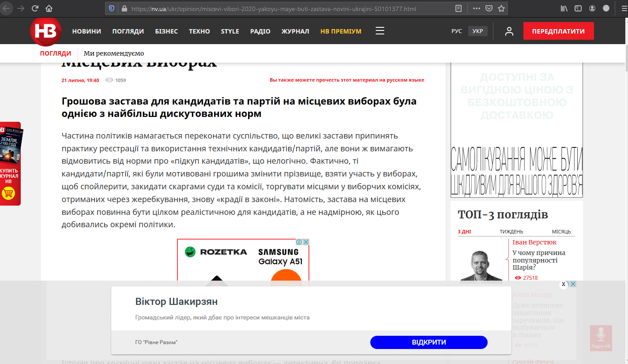Open the page actions three-dots menu
The height and width of the screenshot is (364, 628).
[476, 8]
